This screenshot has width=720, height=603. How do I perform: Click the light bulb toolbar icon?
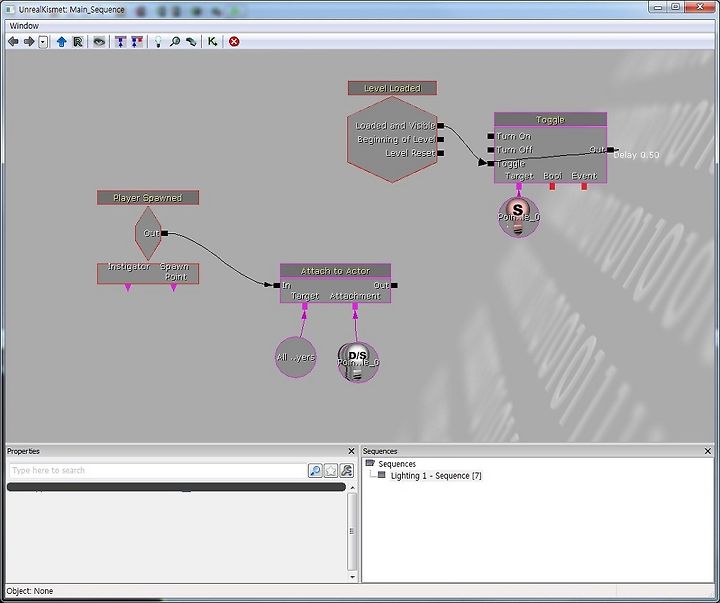[x=158, y=42]
